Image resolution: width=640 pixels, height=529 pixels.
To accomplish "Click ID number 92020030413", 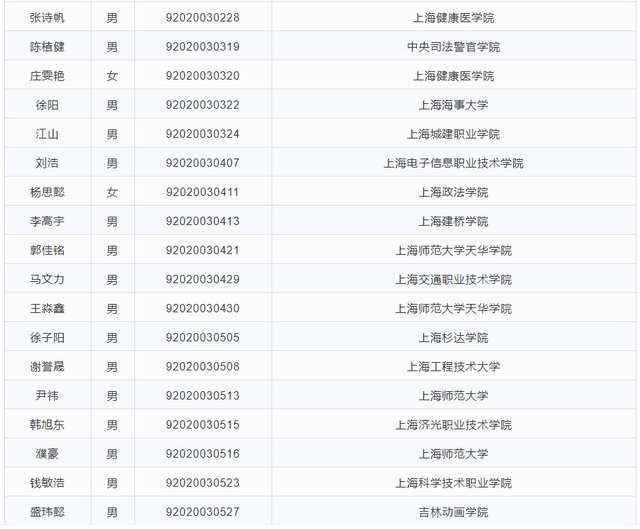I will tap(202, 221).
